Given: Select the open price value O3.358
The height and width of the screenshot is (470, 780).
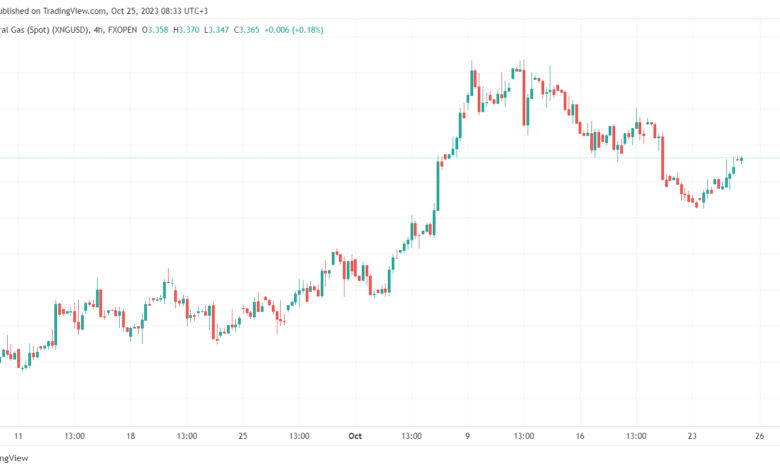Looking at the screenshot, I should 155,30.
